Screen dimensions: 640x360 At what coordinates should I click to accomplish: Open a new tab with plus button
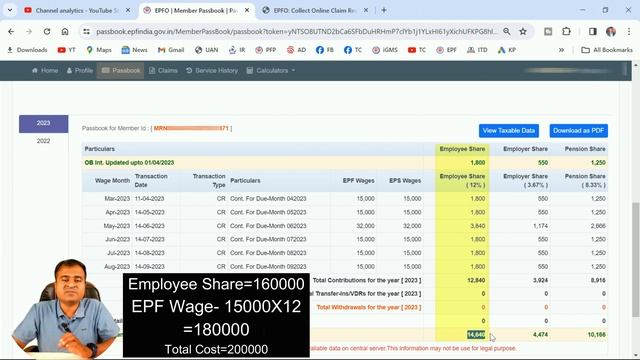point(384,10)
